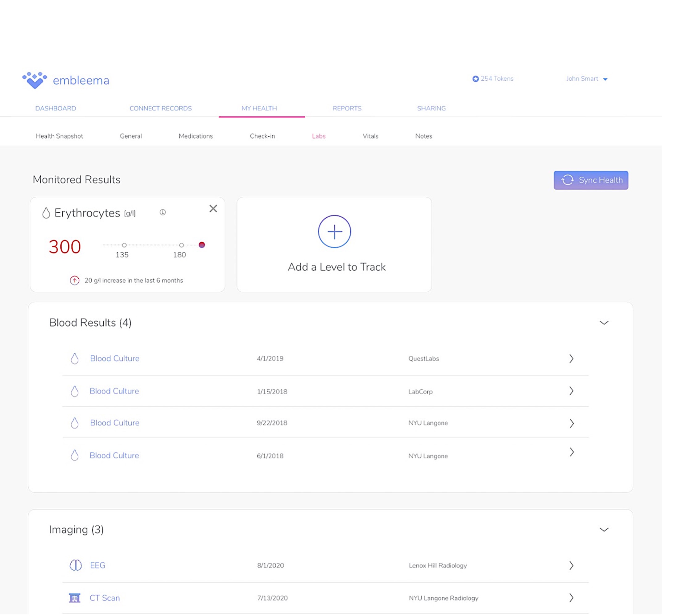Image resolution: width=677 pixels, height=616 pixels.
Task: Open the LabCorp Blood Culture link
Action: [x=114, y=391]
